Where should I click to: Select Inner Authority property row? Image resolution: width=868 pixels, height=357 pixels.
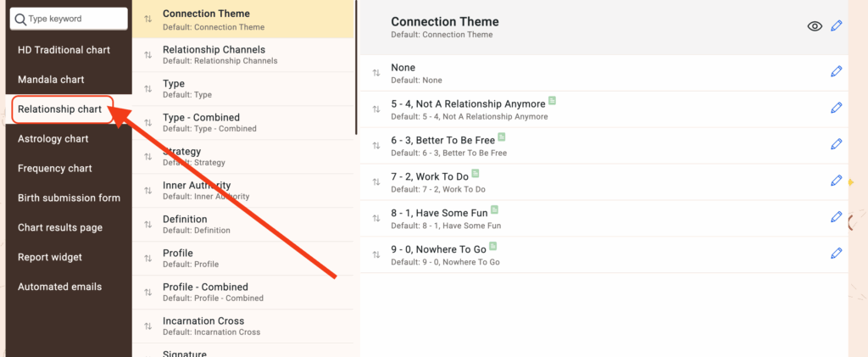(x=197, y=190)
